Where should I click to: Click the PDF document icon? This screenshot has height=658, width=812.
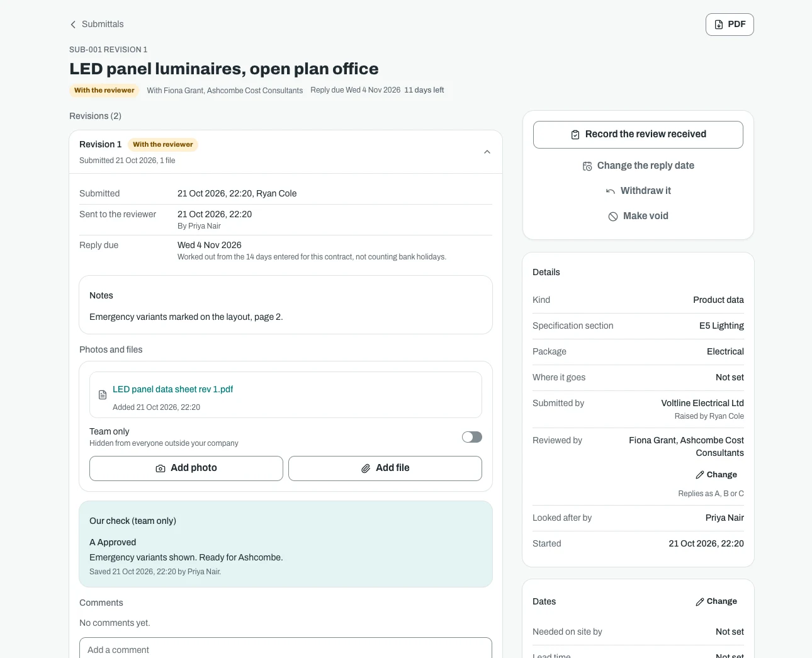(719, 25)
